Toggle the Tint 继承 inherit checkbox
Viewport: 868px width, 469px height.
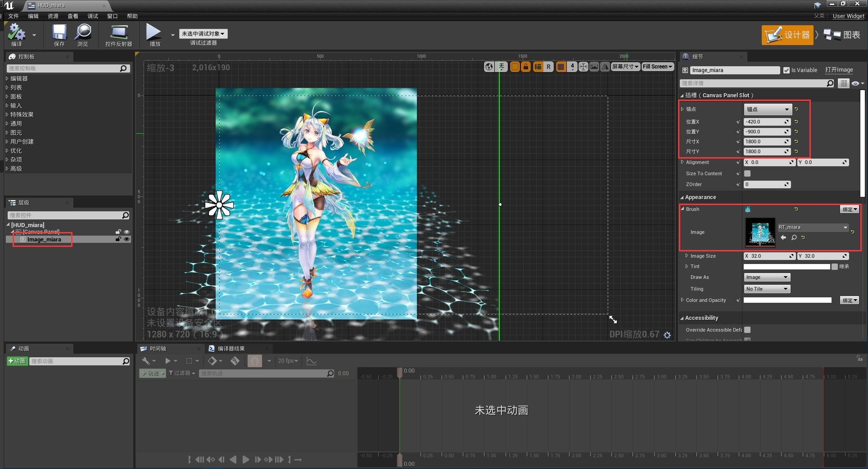point(835,267)
